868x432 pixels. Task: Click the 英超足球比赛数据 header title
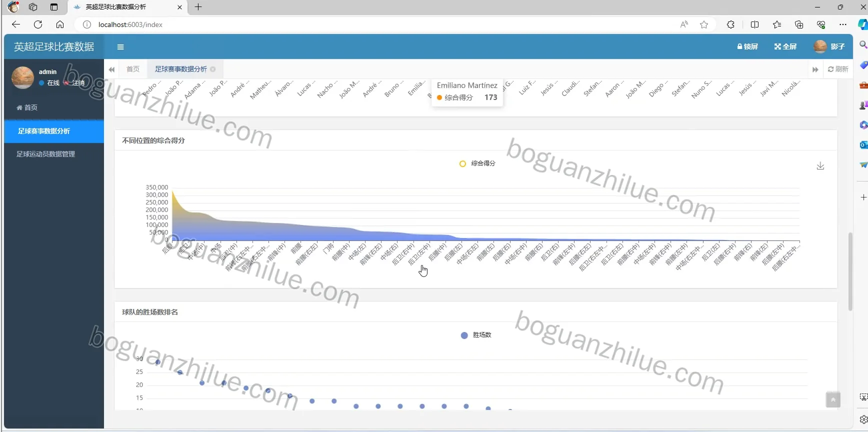coord(54,46)
